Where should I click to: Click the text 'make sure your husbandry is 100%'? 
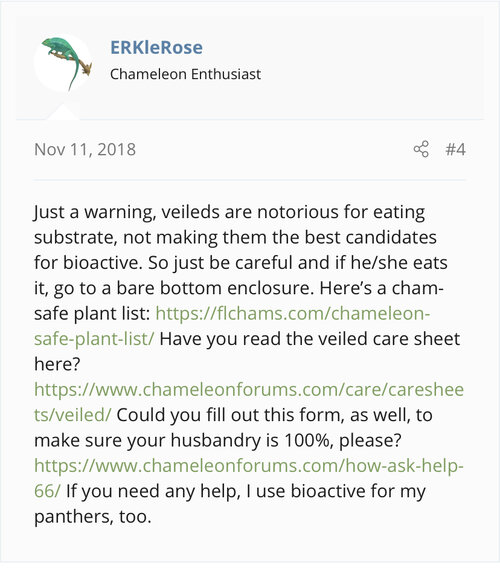pos(182,440)
